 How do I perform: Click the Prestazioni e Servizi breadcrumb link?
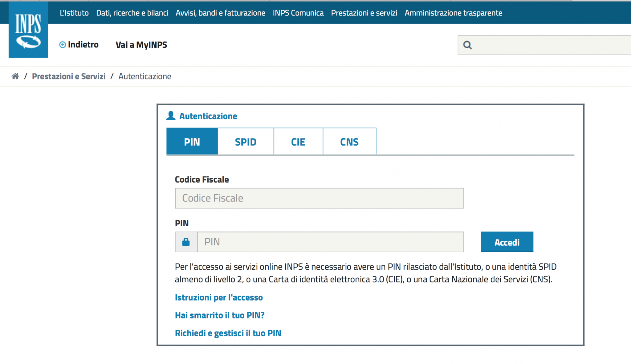pos(69,76)
